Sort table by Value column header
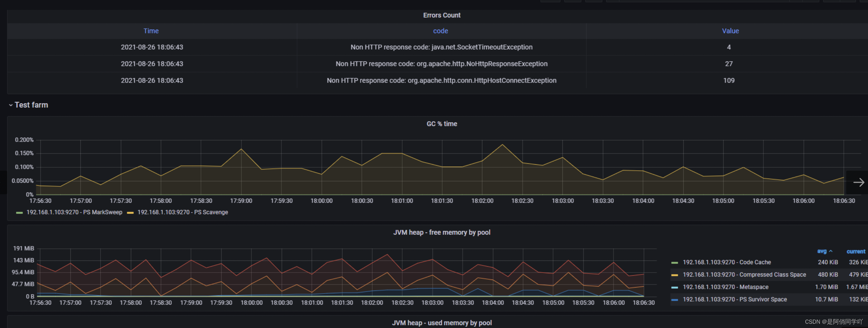 (x=730, y=31)
